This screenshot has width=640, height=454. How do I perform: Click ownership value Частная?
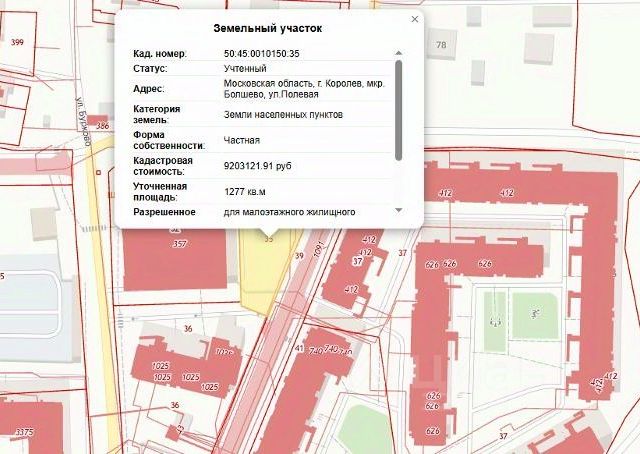[x=242, y=140]
